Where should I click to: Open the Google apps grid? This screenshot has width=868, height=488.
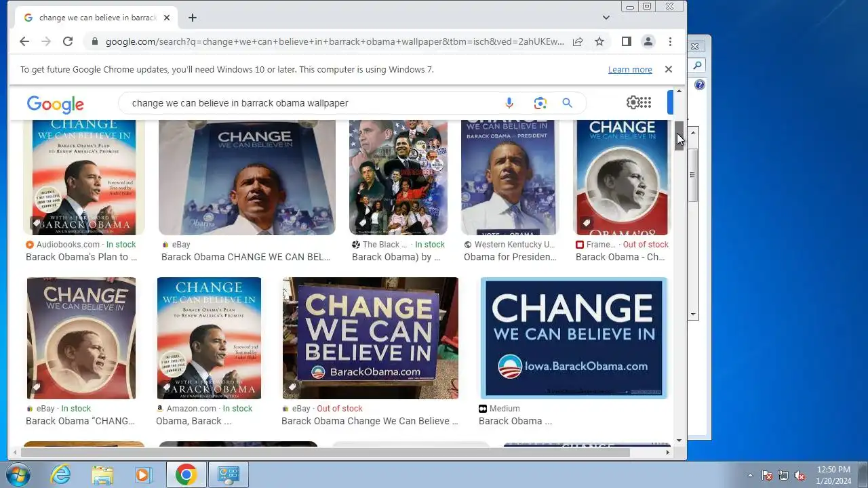646,102
